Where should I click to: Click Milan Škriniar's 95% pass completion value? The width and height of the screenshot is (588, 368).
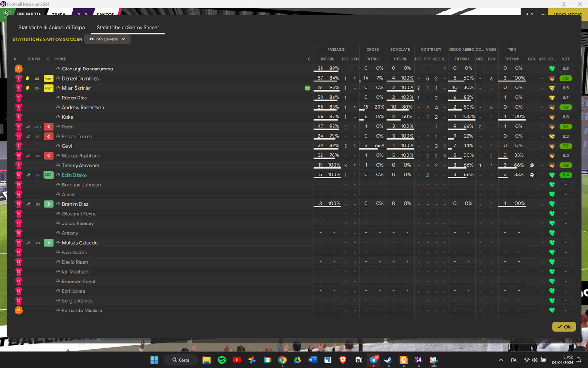(334, 87)
